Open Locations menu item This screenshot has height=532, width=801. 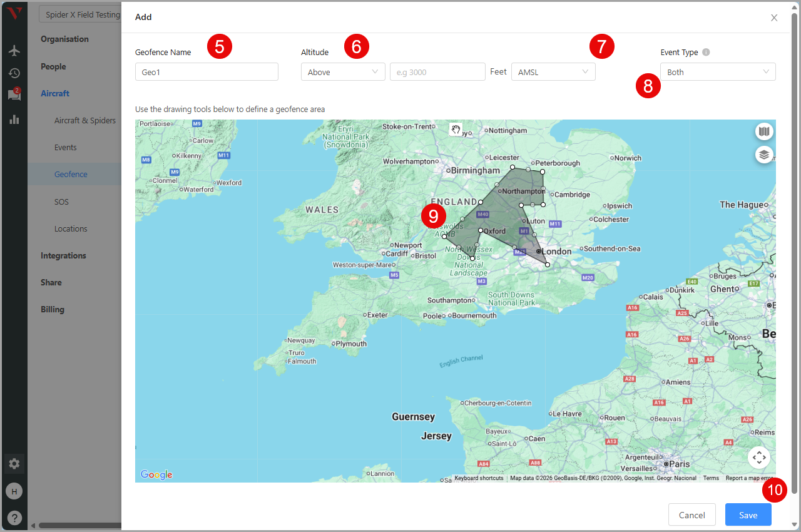click(71, 228)
